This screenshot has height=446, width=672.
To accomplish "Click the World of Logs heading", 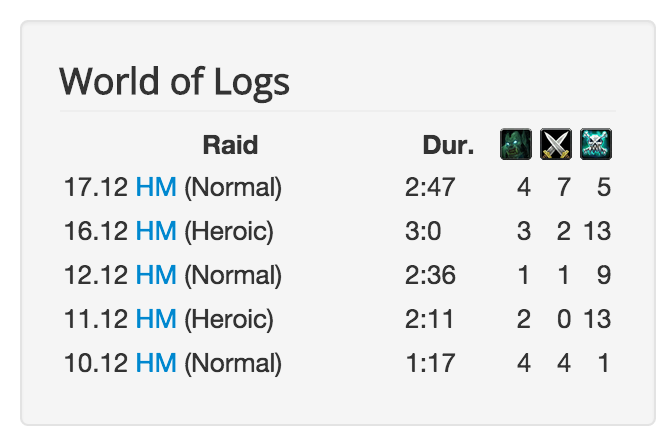I will pos(174,82).
